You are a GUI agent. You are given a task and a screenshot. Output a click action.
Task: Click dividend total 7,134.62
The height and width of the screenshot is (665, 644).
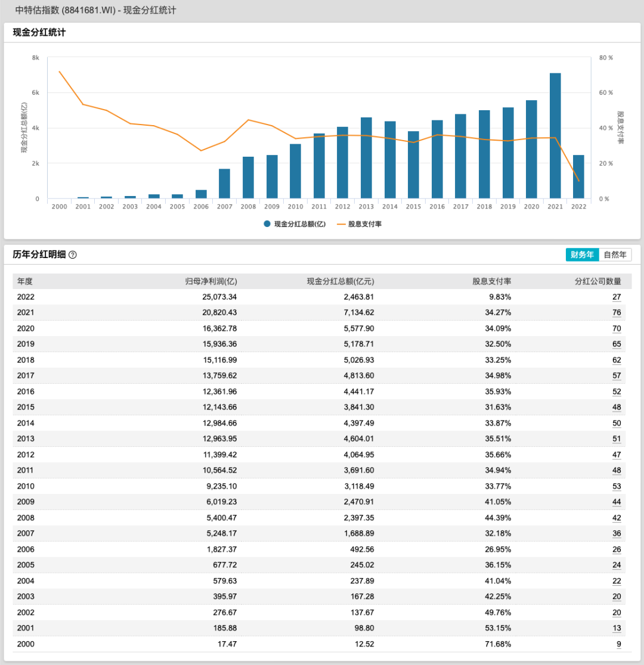click(359, 313)
